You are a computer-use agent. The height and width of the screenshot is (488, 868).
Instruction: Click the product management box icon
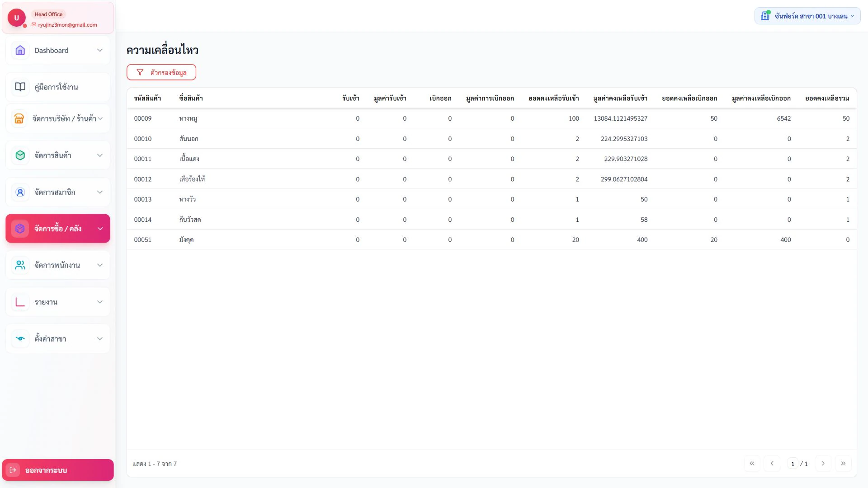coord(20,155)
